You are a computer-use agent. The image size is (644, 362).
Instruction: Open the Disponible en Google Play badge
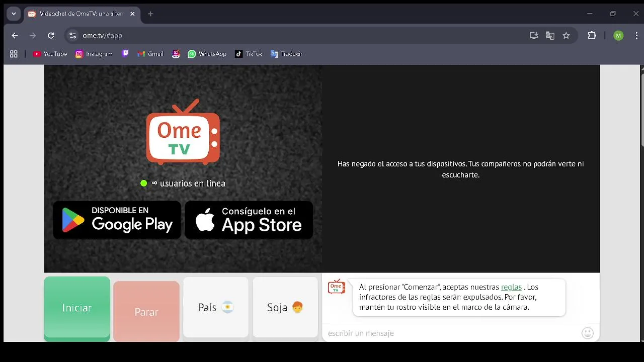click(x=117, y=220)
